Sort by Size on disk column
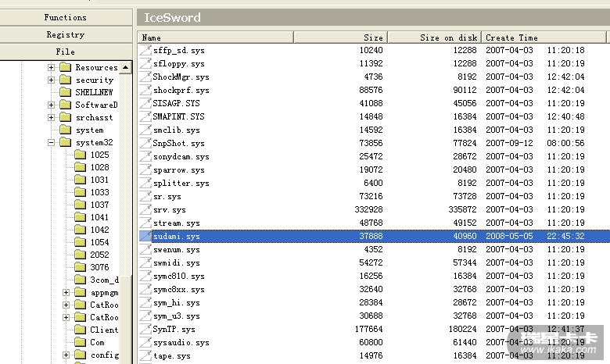Screen dimensions: 610x364 435,37
